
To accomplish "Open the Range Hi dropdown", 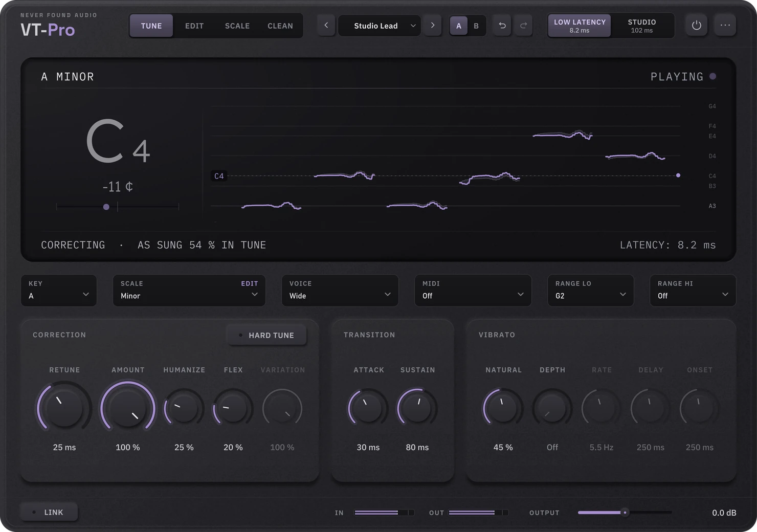I will tap(693, 291).
